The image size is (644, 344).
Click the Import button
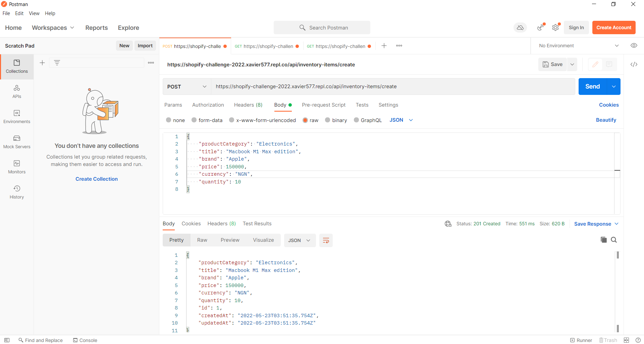point(145,46)
